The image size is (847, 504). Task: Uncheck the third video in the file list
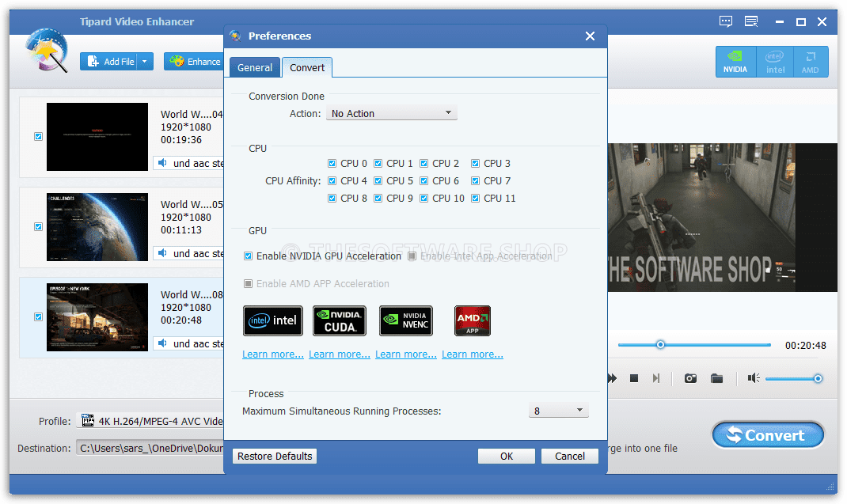coord(38,316)
